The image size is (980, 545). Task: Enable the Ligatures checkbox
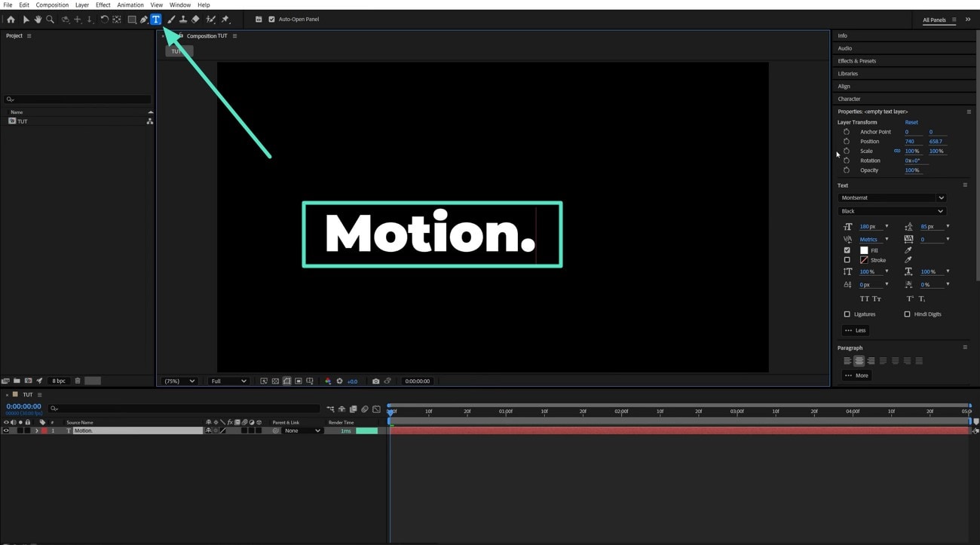click(x=847, y=314)
